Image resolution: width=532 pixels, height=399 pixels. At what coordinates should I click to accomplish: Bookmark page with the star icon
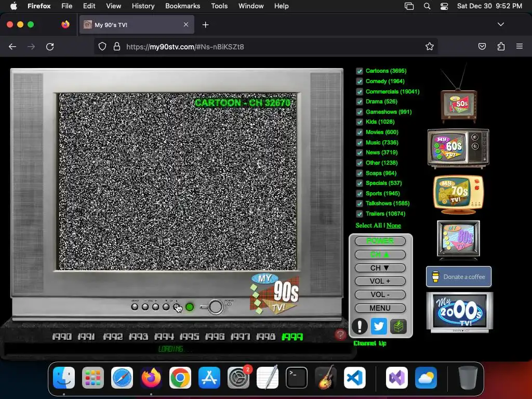coord(430,46)
